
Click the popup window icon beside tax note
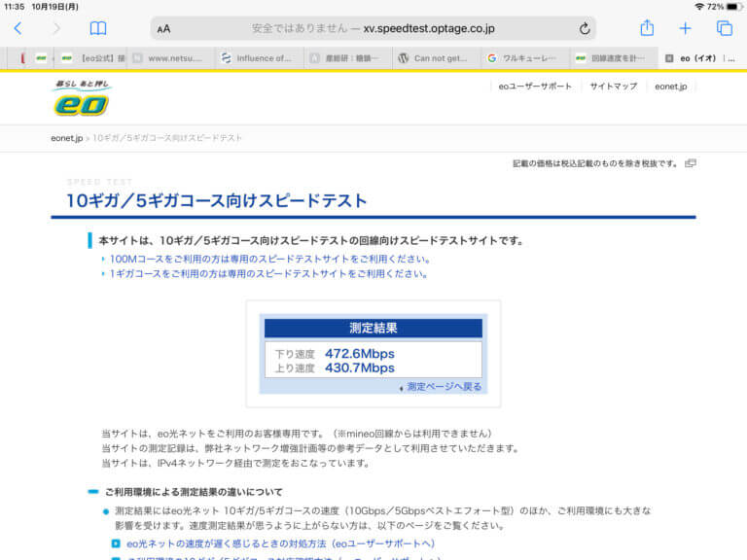[691, 163]
